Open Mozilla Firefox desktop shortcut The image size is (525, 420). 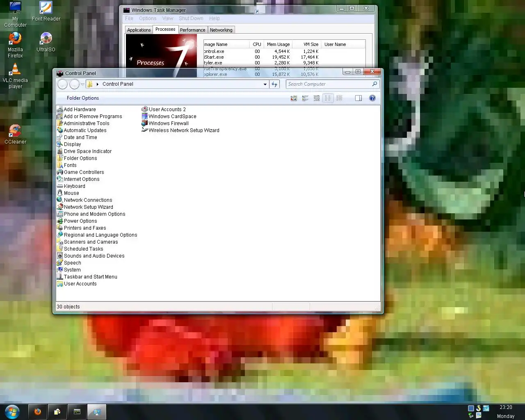15,45
